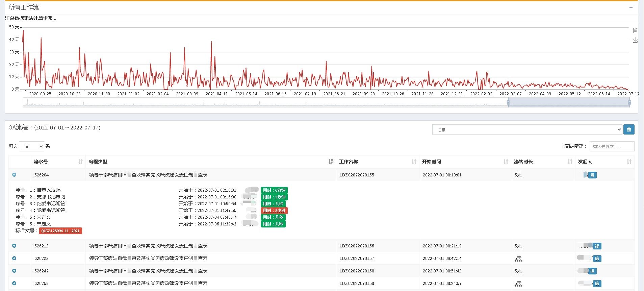Image resolution: width=644 pixels, height=291 pixels.
Task: Click the chart data view icon
Action: point(635,30)
